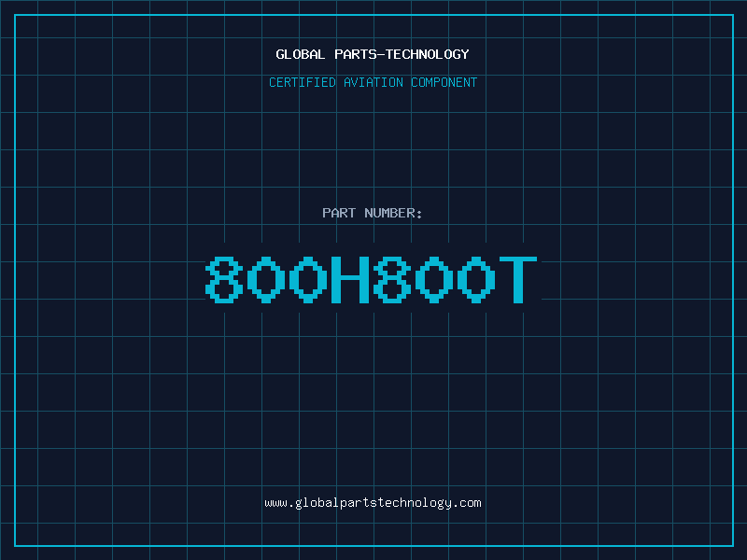Click the first digit 8 of the part number
The image size is (747, 560).
(225, 279)
